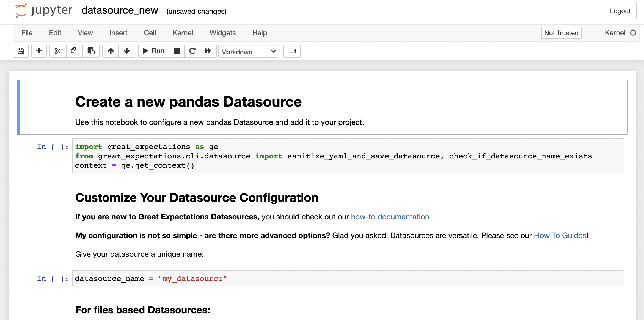This screenshot has height=320, width=644.
Task: Move selected cell down arrow
Action: pos(127,51)
